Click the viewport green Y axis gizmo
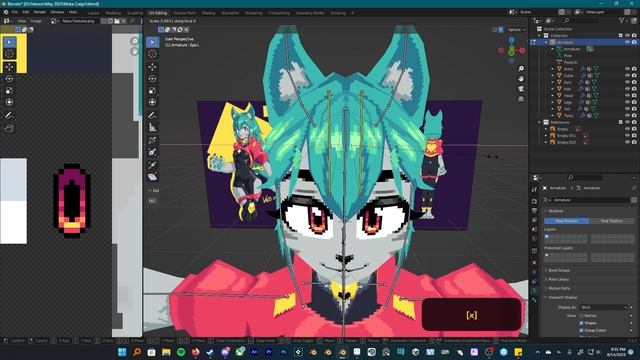 click(511, 53)
